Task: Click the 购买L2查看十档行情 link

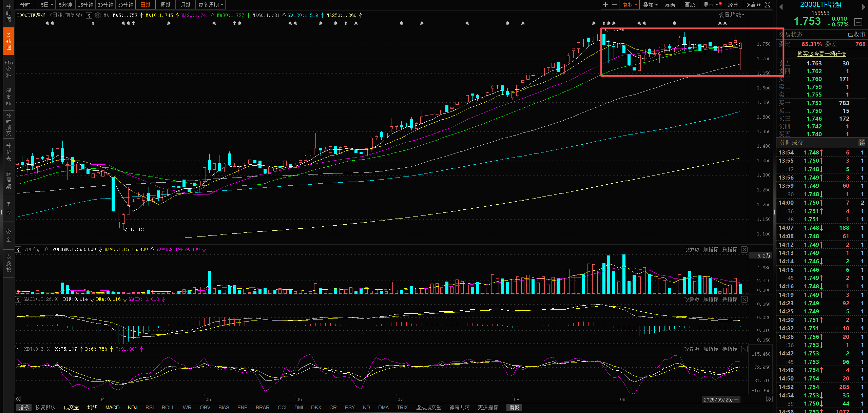Action: pyautogui.click(x=821, y=54)
